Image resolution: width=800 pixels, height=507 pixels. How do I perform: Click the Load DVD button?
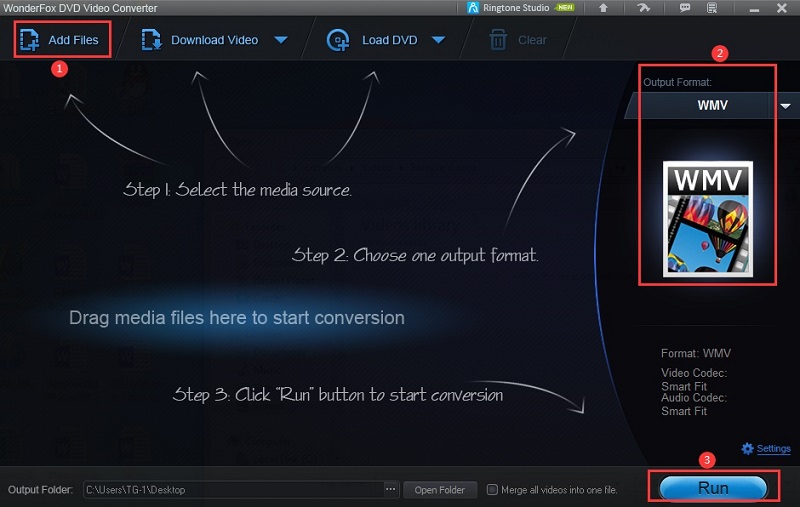[x=372, y=40]
